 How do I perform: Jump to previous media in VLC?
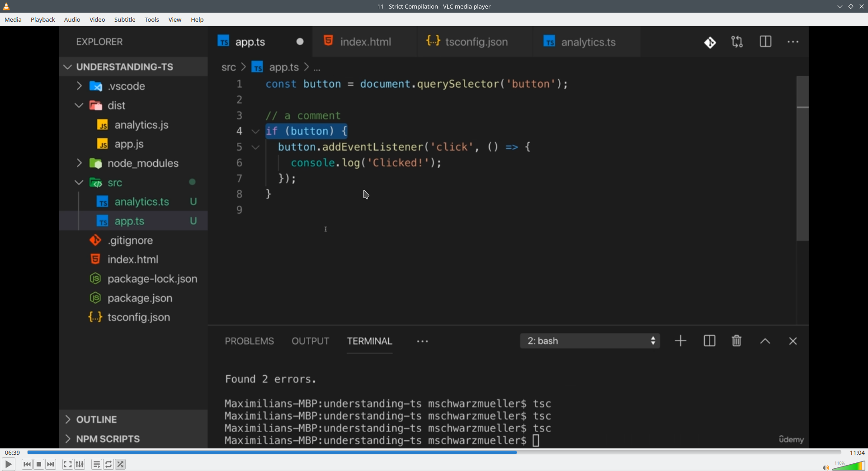click(27, 464)
